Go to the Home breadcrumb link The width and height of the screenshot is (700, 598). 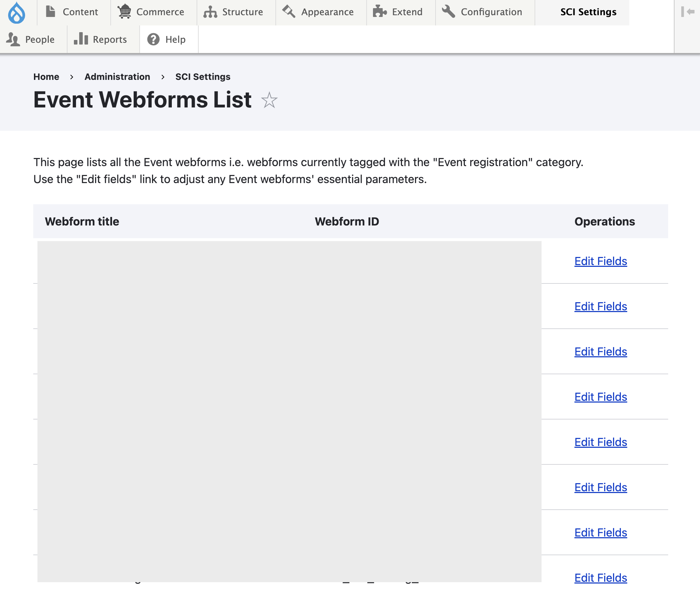pyautogui.click(x=46, y=77)
